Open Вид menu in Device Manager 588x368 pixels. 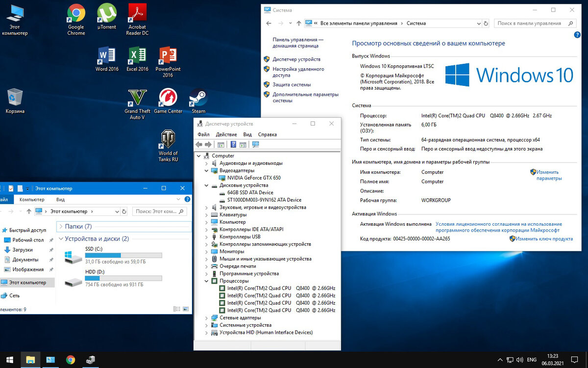247,134
